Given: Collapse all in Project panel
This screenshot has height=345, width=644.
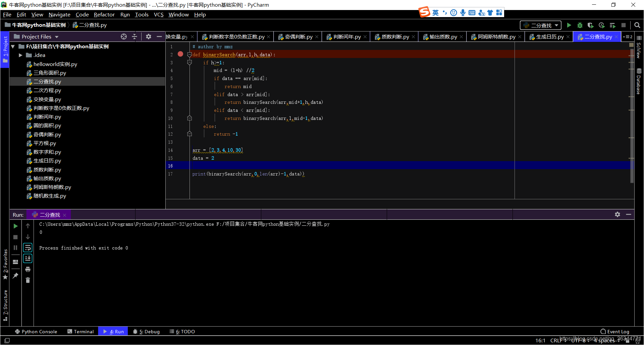Looking at the screenshot, I should [135, 37].
